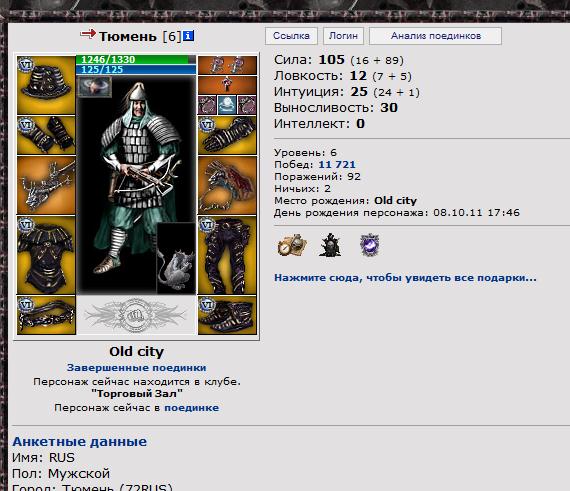Click the blue info icon beside Тюмень [6]
Image resolution: width=570 pixels, height=491 pixels.
click(x=188, y=36)
